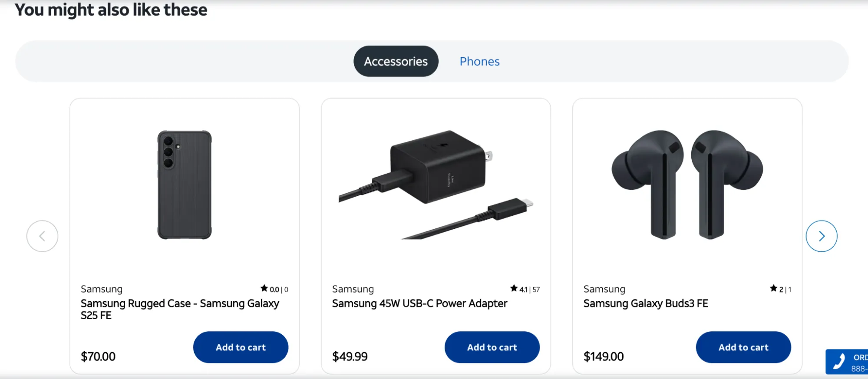Open the Samsung Galaxy Buds3 FE page

[646, 303]
